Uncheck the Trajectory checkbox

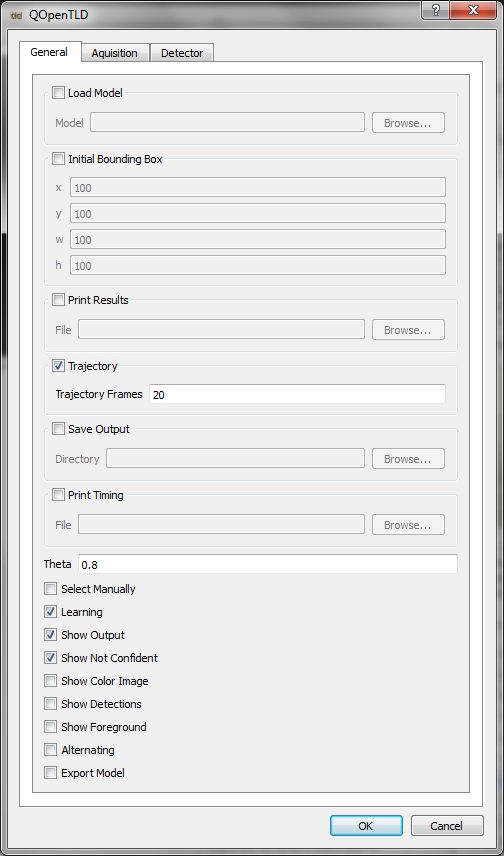click(x=58, y=366)
